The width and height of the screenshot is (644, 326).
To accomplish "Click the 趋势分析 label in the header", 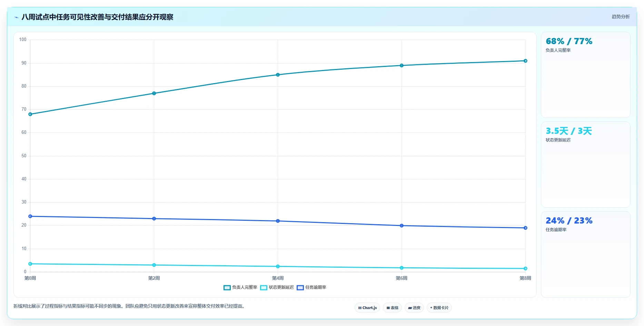I will 621,17.
